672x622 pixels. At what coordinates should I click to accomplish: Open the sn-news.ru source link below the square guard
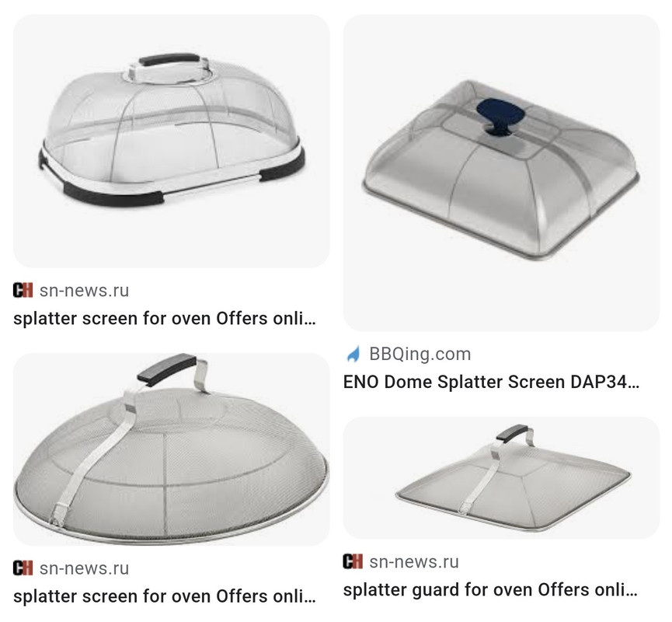[414, 561]
